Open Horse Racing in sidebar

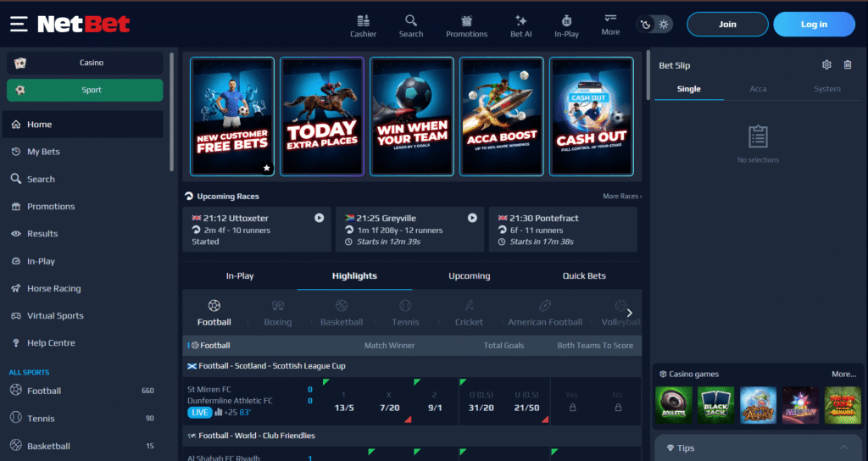pos(82,288)
